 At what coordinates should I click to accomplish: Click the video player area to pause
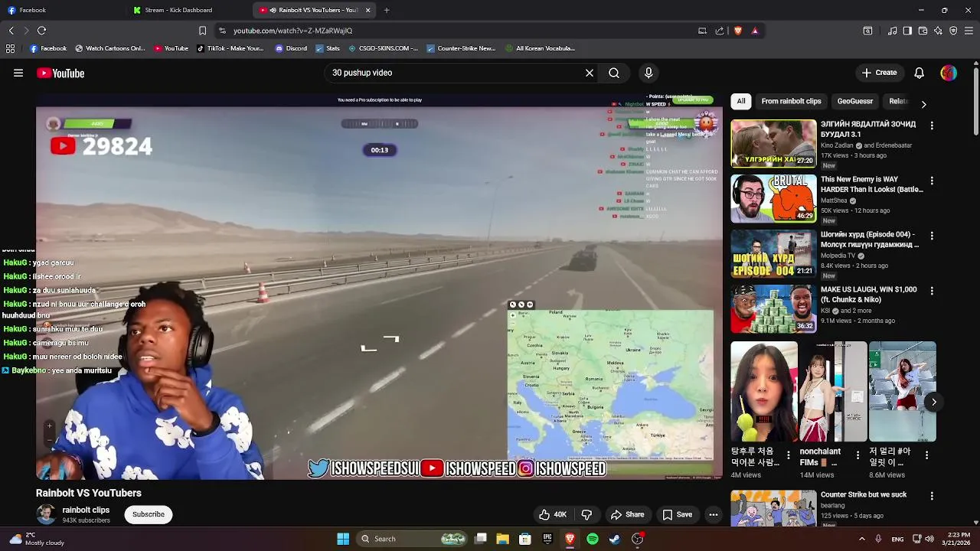coord(379,287)
